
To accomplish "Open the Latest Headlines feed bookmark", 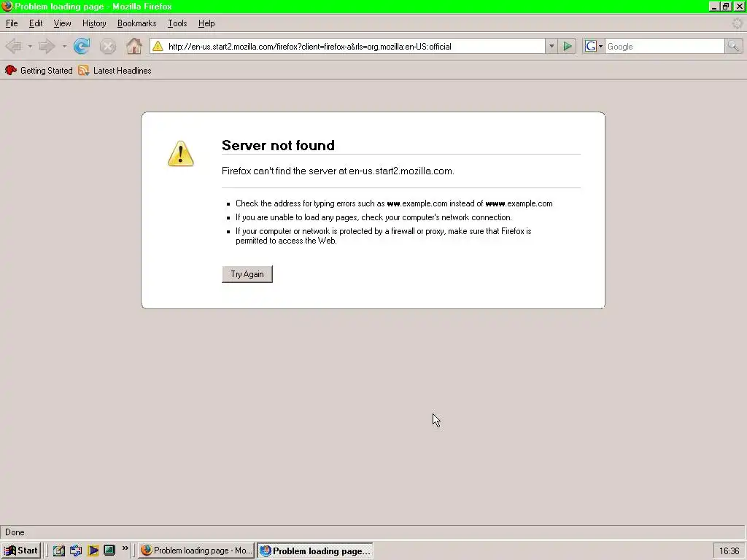I will click(115, 71).
